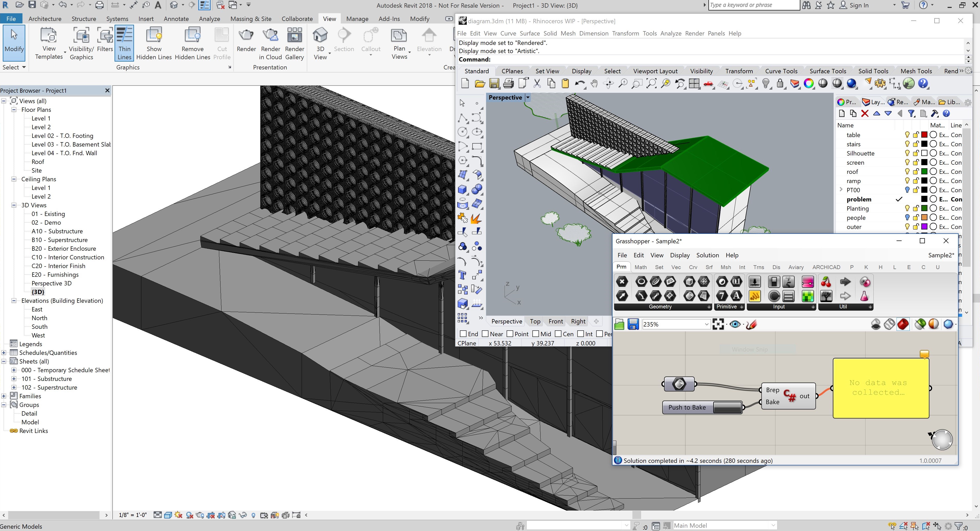This screenshot has width=980, height=531.
Task: Click Grasshopper preview eye icon
Action: coord(735,324)
